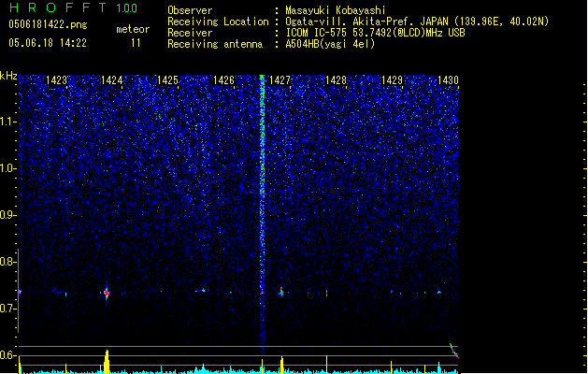The height and width of the screenshot is (374, 588).
Task: Click the meteor count label
Action: (x=133, y=29)
